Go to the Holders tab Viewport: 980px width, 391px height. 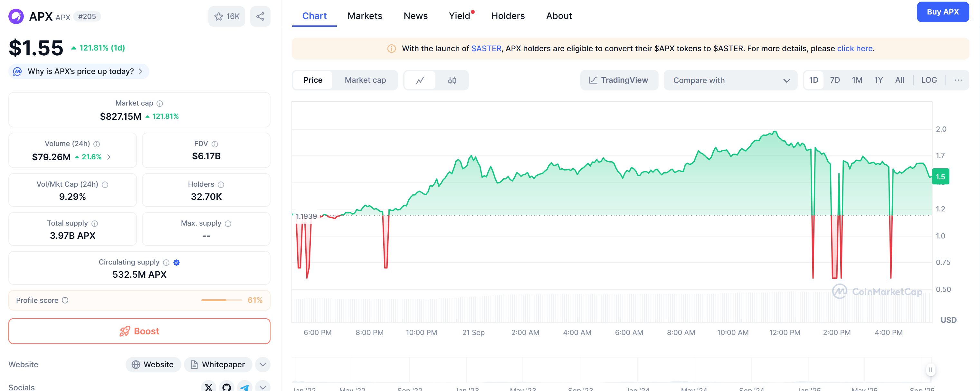click(x=508, y=16)
